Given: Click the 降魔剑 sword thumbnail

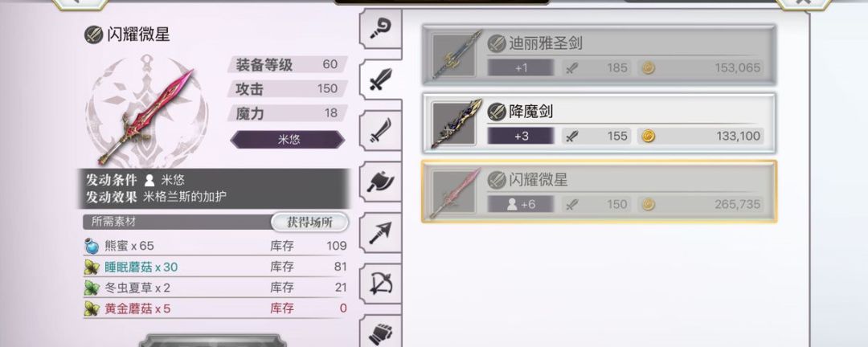Looking at the screenshot, I should point(454,124).
